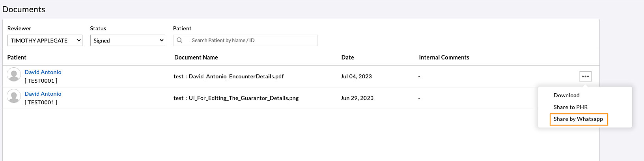This screenshot has width=644, height=161.
Task: Select the Jul 04, 2023 date cell
Action: pyautogui.click(x=356, y=76)
